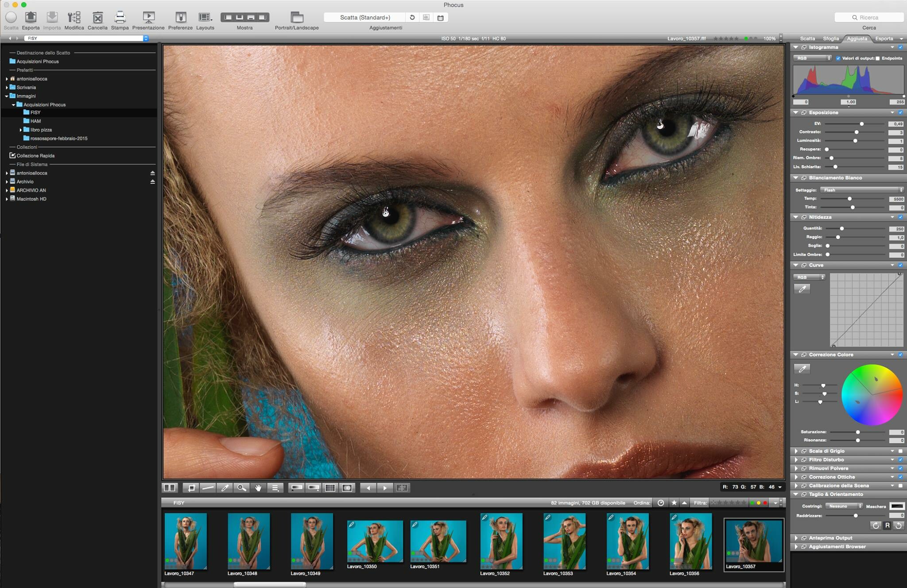Screen dimensions: 907x588
Task: Click the Correzione Colore eyedropper icon
Action: (802, 369)
